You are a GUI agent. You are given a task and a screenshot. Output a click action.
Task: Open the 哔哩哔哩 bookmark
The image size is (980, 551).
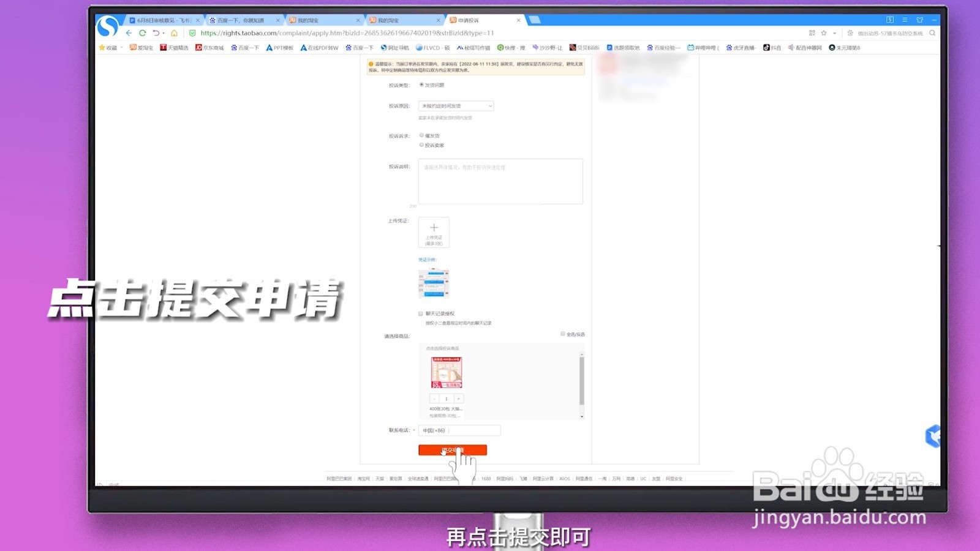[x=703, y=48]
